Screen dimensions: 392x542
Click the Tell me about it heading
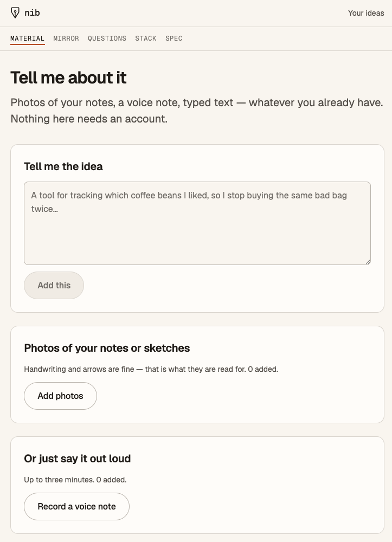click(x=68, y=78)
